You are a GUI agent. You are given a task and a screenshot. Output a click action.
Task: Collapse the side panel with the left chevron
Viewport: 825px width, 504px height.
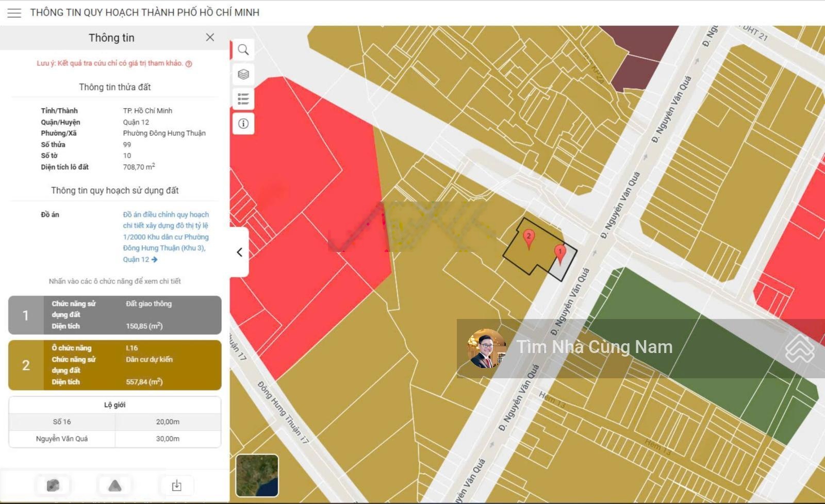(x=240, y=252)
